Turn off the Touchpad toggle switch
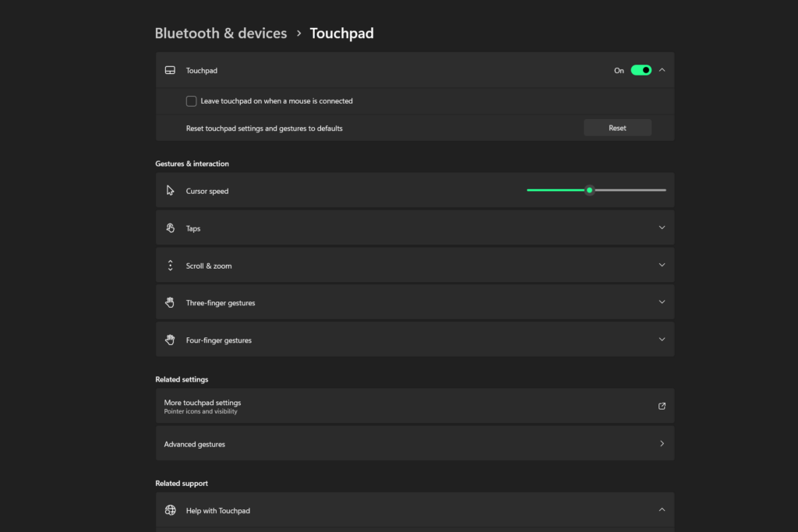 (x=641, y=70)
